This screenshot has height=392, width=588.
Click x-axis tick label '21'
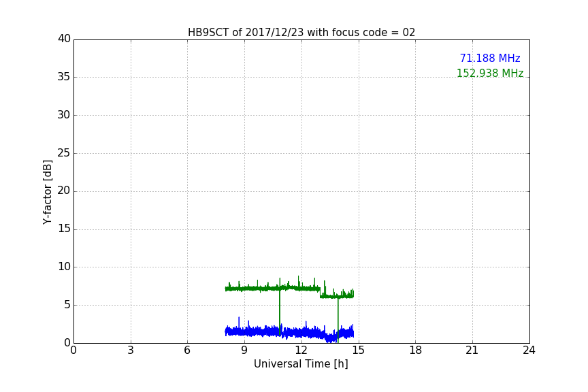[x=472, y=350]
